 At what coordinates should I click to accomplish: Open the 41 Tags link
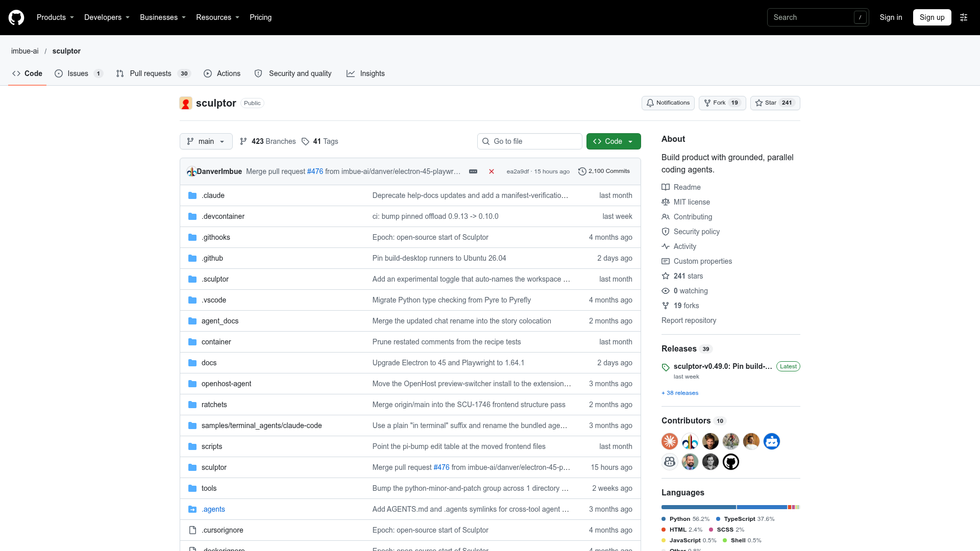click(320, 141)
